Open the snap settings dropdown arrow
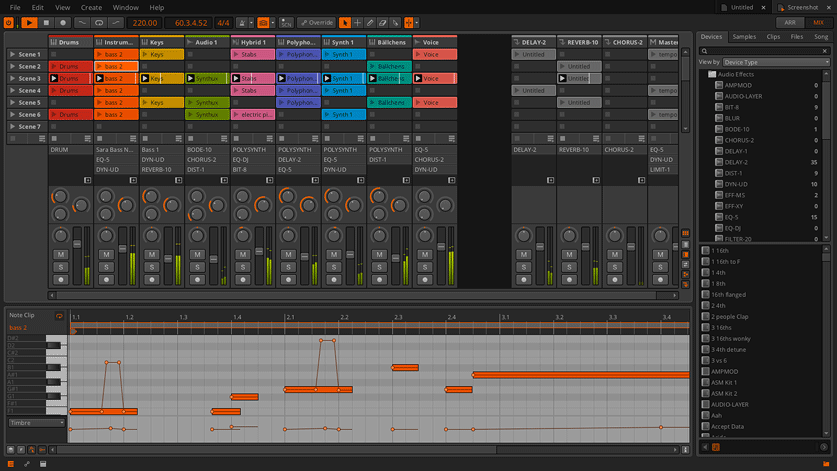Image resolution: width=837 pixels, height=471 pixels. (x=417, y=23)
